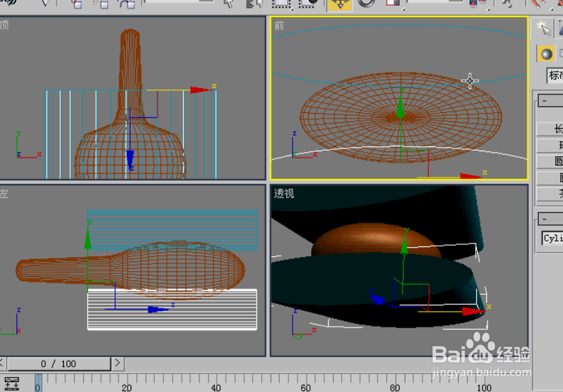Select the Geometry sphere category button
Screen dimensions: 563x392
tap(546, 54)
